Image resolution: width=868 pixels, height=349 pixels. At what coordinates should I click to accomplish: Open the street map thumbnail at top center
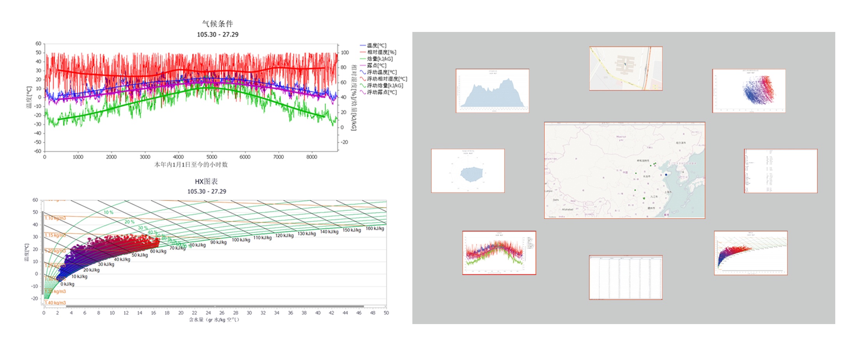pos(626,69)
